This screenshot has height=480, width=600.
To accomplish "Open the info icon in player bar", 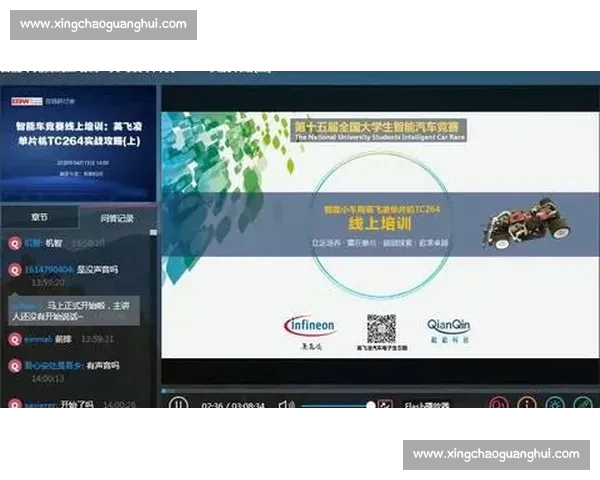I will [x=526, y=405].
